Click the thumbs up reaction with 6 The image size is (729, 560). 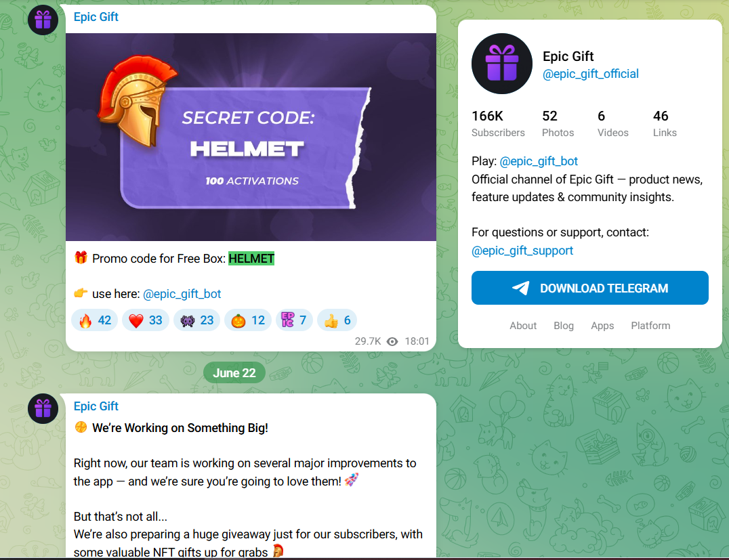tap(337, 320)
